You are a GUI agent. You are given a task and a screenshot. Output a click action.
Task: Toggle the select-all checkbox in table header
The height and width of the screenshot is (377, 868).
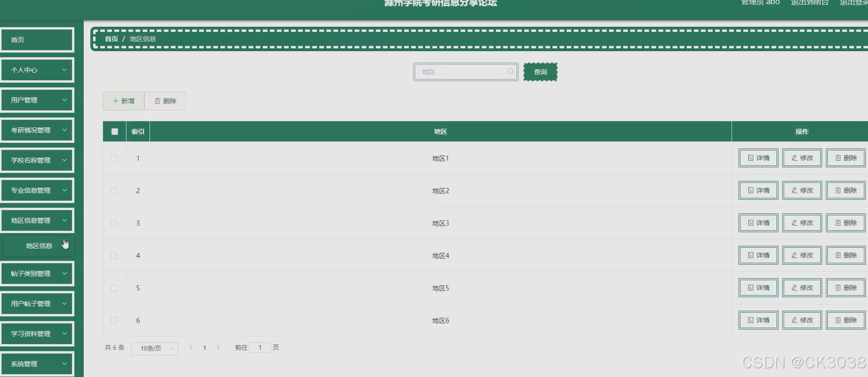[x=115, y=132]
